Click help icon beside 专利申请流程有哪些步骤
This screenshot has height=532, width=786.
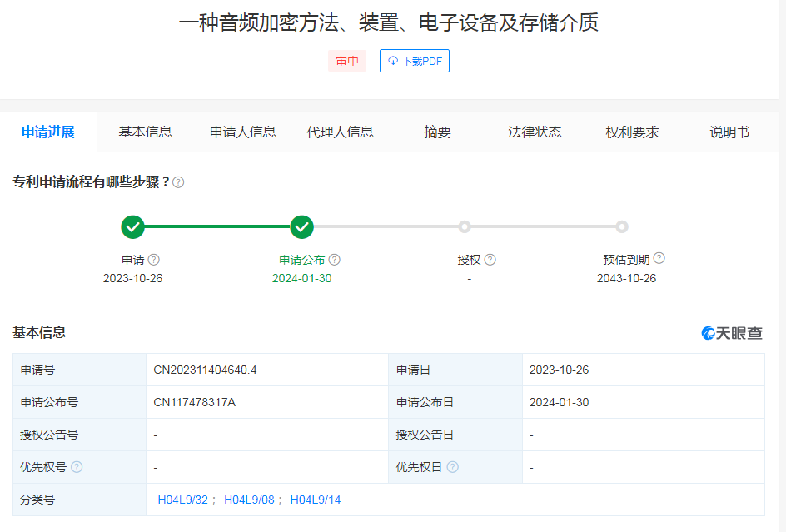point(178,182)
